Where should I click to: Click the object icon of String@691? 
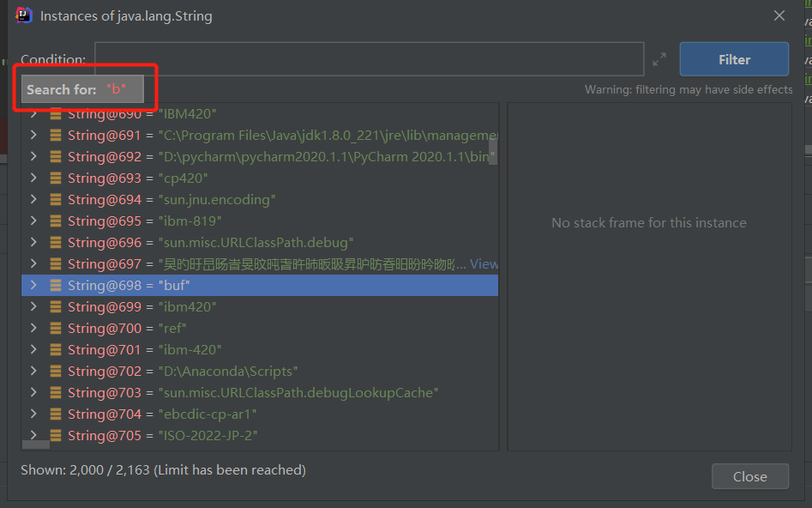tap(56, 136)
